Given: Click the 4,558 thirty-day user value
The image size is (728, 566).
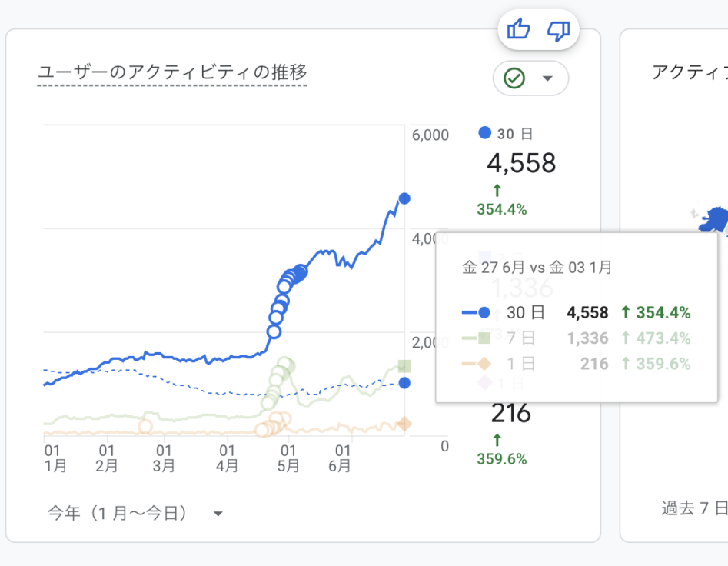Looking at the screenshot, I should click(x=521, y=163).
